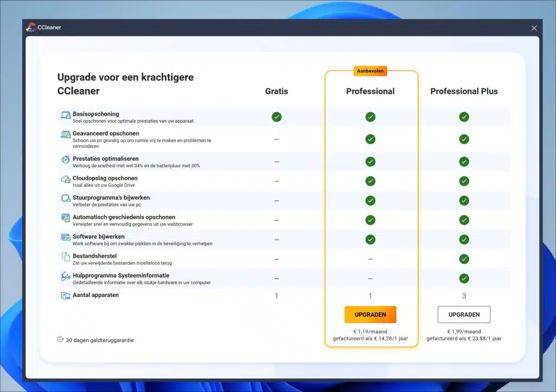The height and width of the screenshot is (392, 556).
Task: Click 'Upgrade voor een krachtigere CCleaner' heading
Action: click(125, 84)
